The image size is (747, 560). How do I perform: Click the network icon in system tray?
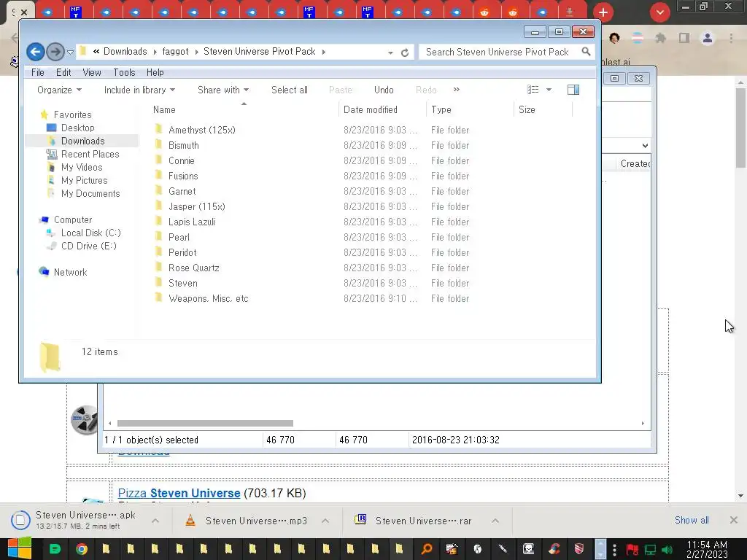pyautogui.click(x=650, y=550)
